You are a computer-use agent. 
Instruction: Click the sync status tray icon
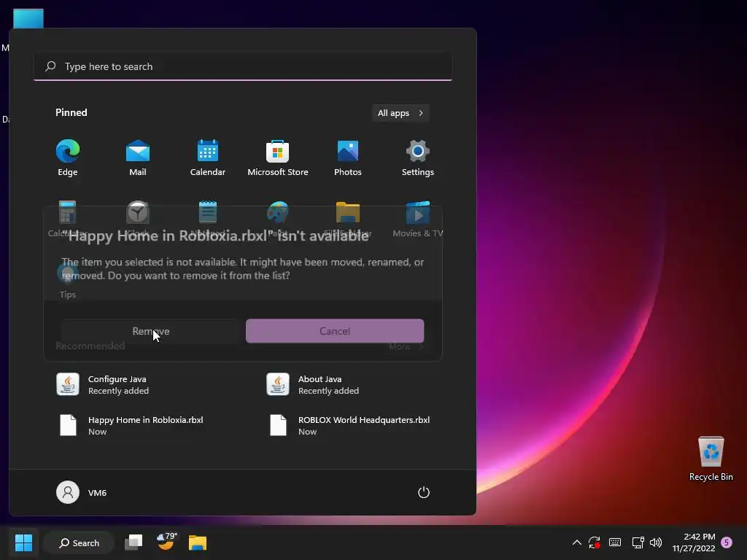coord(595,542)
